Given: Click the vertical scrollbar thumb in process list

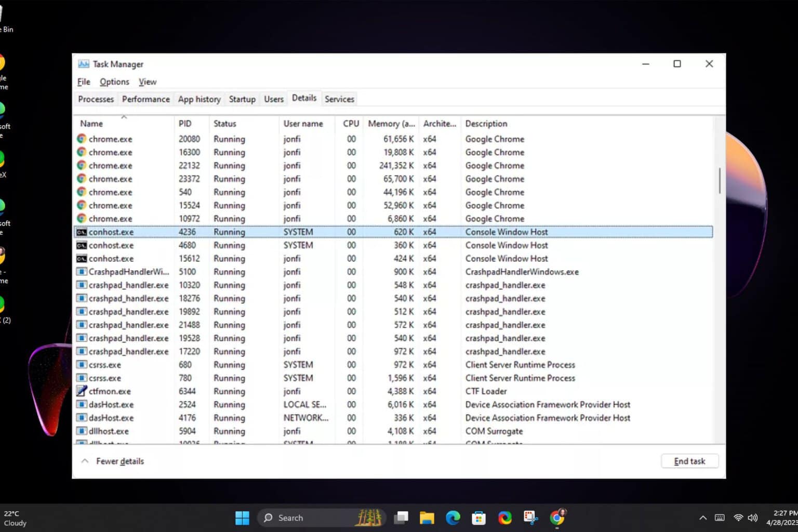Looking at the screenshot, I should (x=720, y=180).
